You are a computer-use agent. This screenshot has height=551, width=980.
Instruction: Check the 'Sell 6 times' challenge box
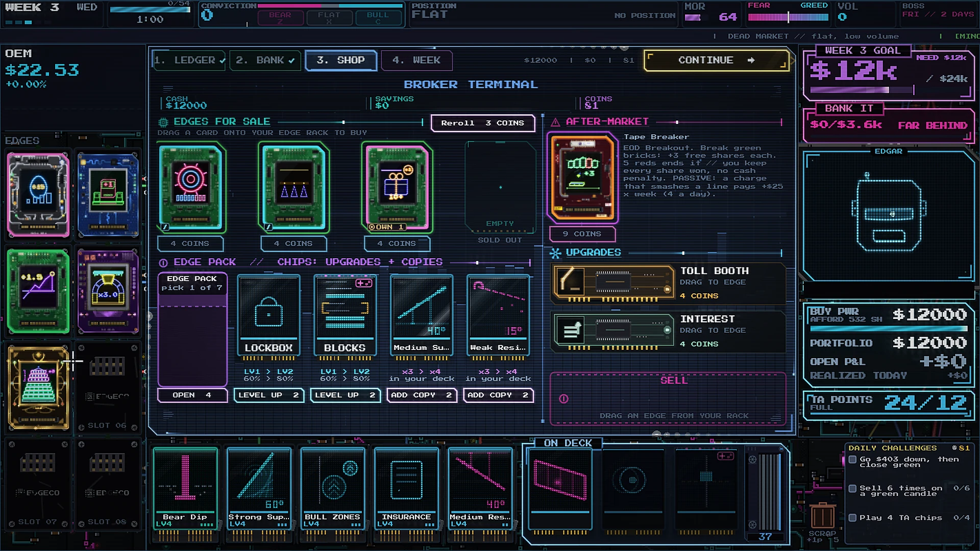click(x=852, y=489)
